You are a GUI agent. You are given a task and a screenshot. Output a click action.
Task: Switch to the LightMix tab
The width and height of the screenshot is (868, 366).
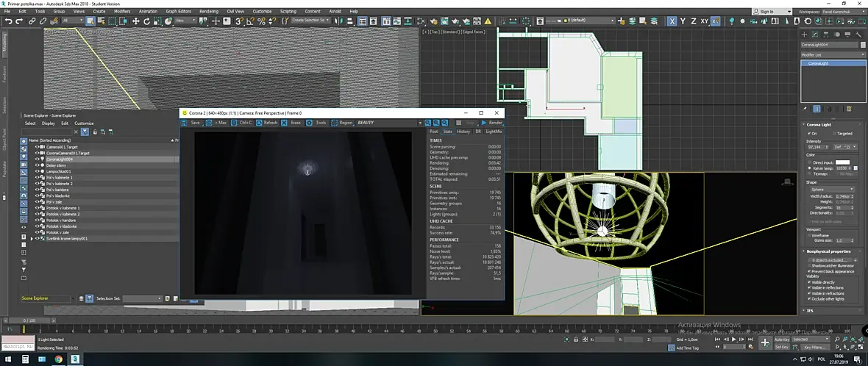(x=494, y=132)
